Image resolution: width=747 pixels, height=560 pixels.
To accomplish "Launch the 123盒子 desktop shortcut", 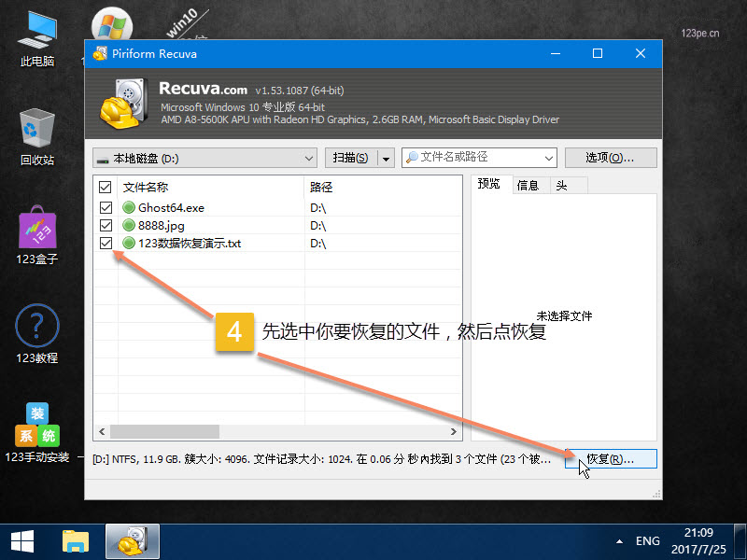I will pyautogui.click(x=37, y=231).
